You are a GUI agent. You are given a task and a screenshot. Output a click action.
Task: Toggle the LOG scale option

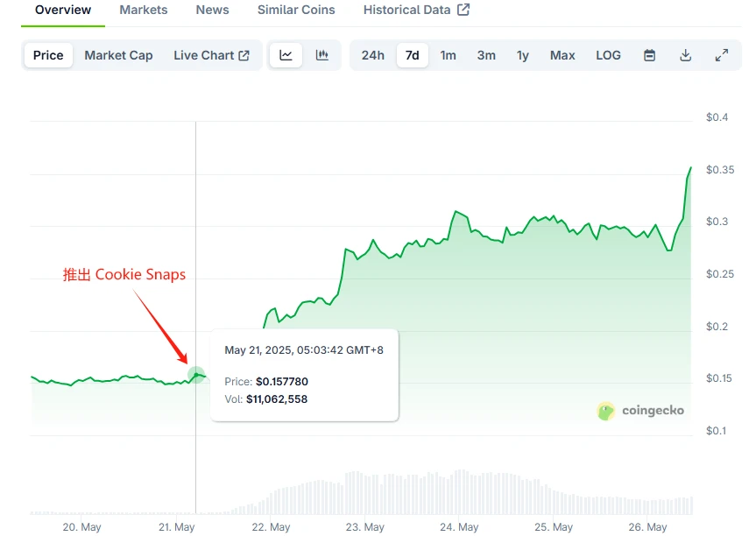point(608,54)
